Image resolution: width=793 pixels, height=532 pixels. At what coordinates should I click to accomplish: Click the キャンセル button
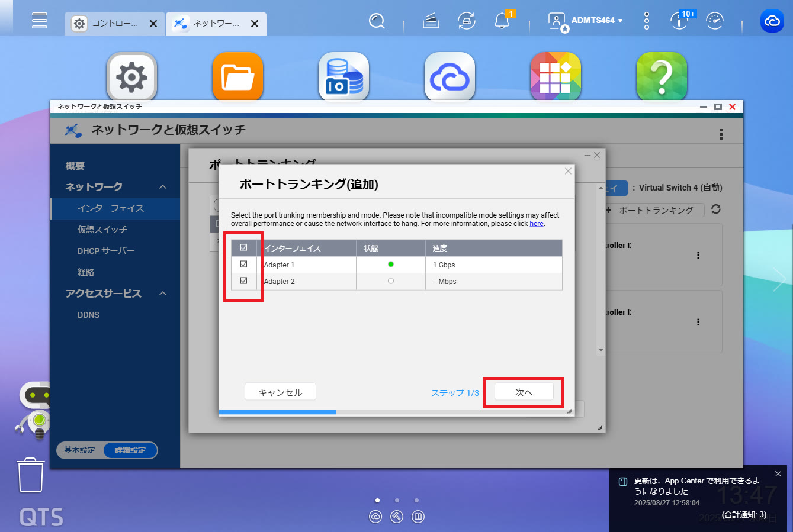[280, 392]
